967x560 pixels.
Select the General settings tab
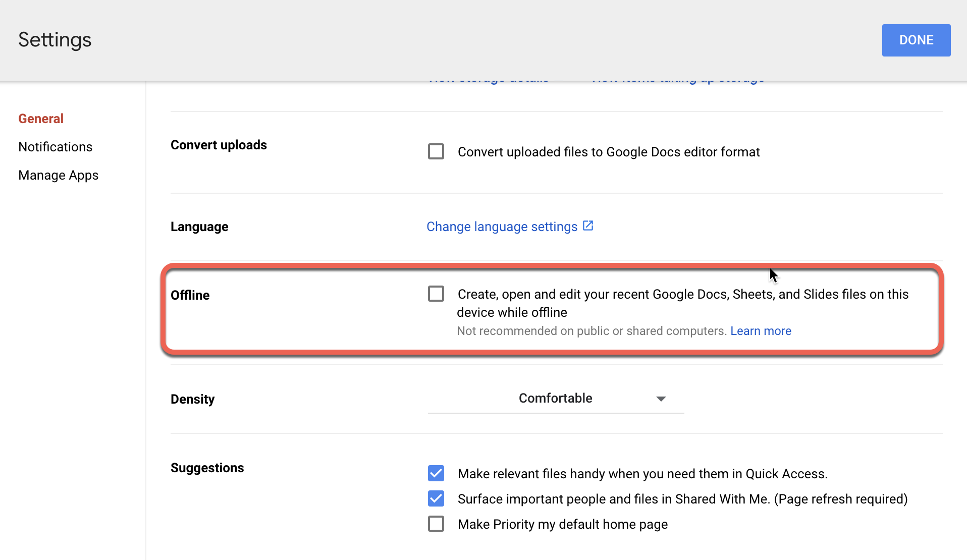41,119
